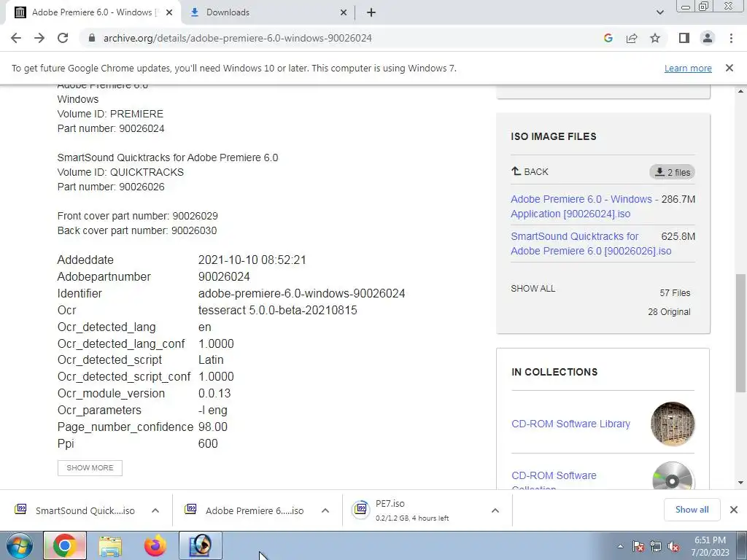
Task: Click the Addeddate value 2021-10-10 08:52:21
Action: pyautogui.click(x=252, y=260)
